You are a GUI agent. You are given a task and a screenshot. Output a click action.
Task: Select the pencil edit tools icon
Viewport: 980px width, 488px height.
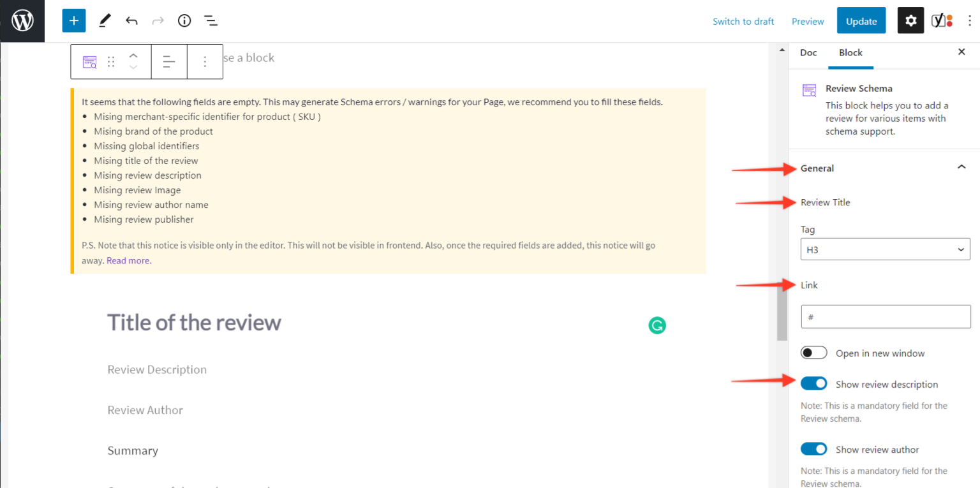[x=105, y=21]
